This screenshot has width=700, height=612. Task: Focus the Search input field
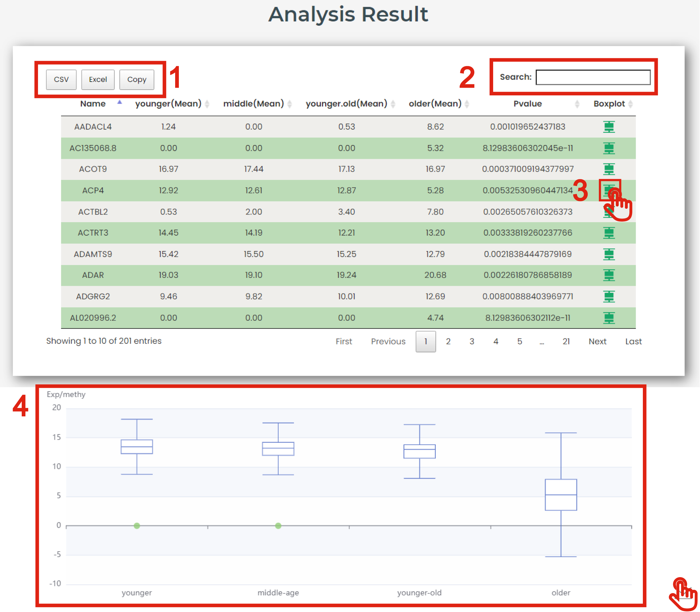pos(593,77)
